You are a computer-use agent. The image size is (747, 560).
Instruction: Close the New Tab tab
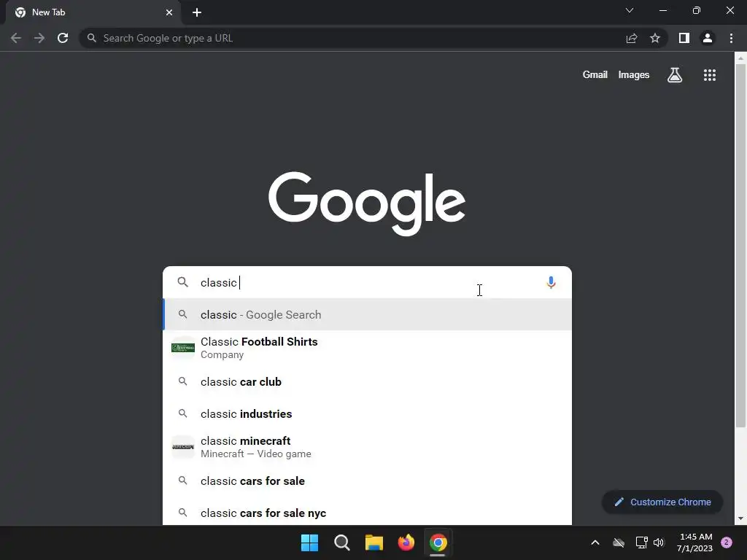(169, 12)
